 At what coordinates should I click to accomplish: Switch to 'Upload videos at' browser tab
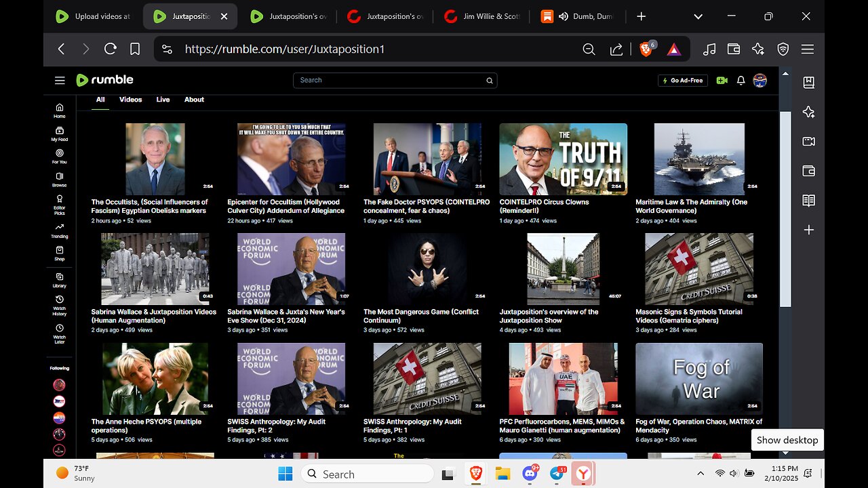click(x=94, y=16)
